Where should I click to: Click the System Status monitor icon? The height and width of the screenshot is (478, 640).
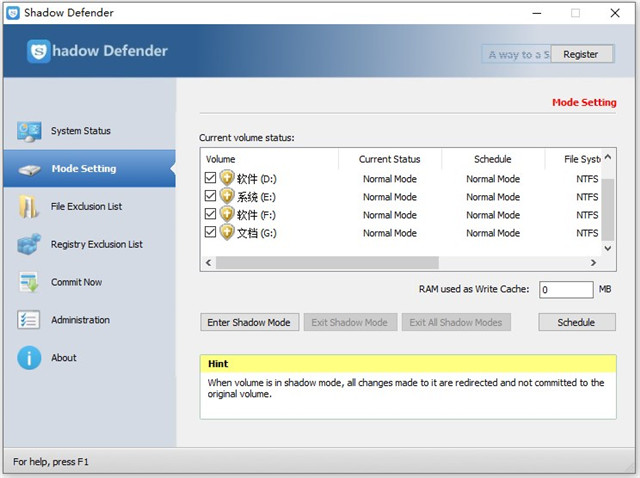[x=29, y=131]
